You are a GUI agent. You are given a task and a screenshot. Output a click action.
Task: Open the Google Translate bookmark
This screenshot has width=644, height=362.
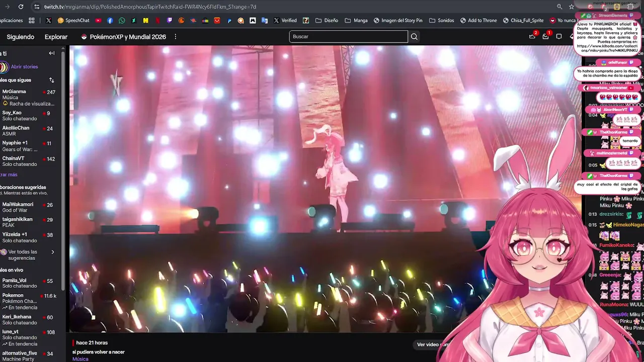pos(265,21)
